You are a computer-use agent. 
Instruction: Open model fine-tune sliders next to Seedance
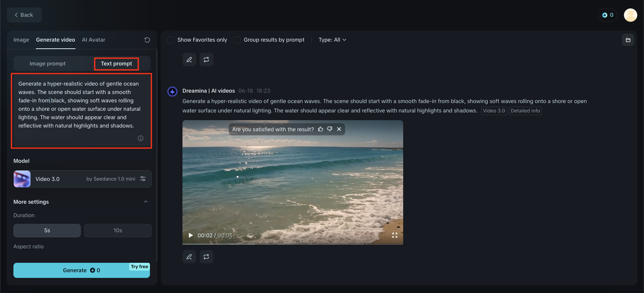(x=143, y=179)
